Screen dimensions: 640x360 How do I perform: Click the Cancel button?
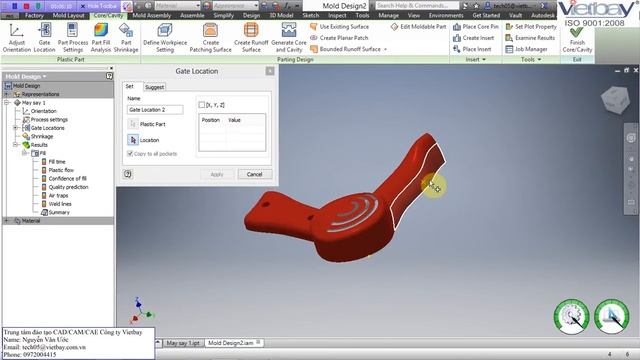254,174
